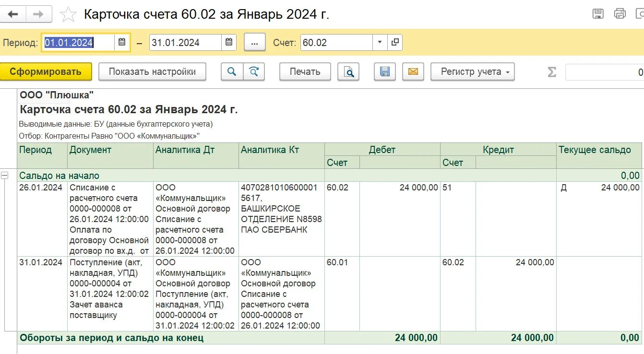The height and width of the screenshot is (354, 644).
Task: Click the Сальдо на начало row
Action: pos(330,176)
